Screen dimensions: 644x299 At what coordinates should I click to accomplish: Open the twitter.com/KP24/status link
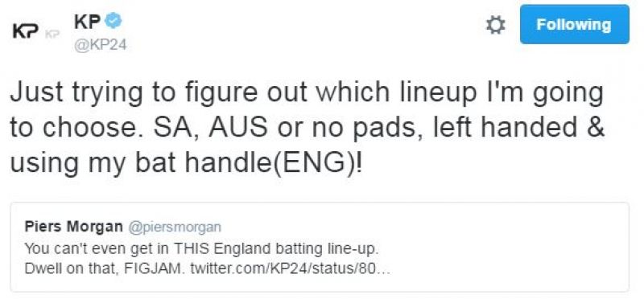click(290, 270)
